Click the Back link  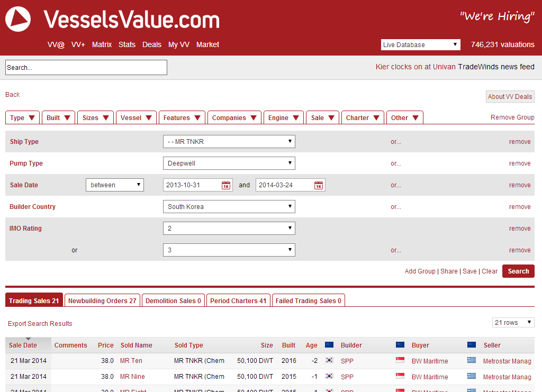(13, 95)
